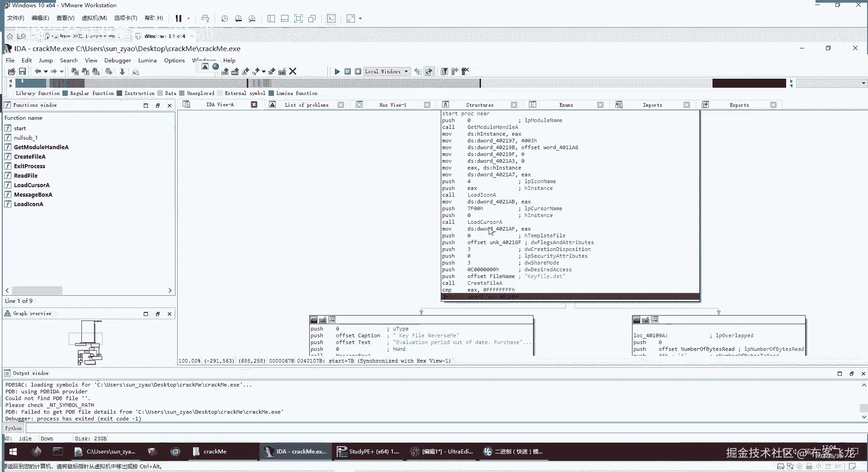The width and height of the screenshot is (868, 472).
Task: Switch to the Exports tab
Action: 739,105
